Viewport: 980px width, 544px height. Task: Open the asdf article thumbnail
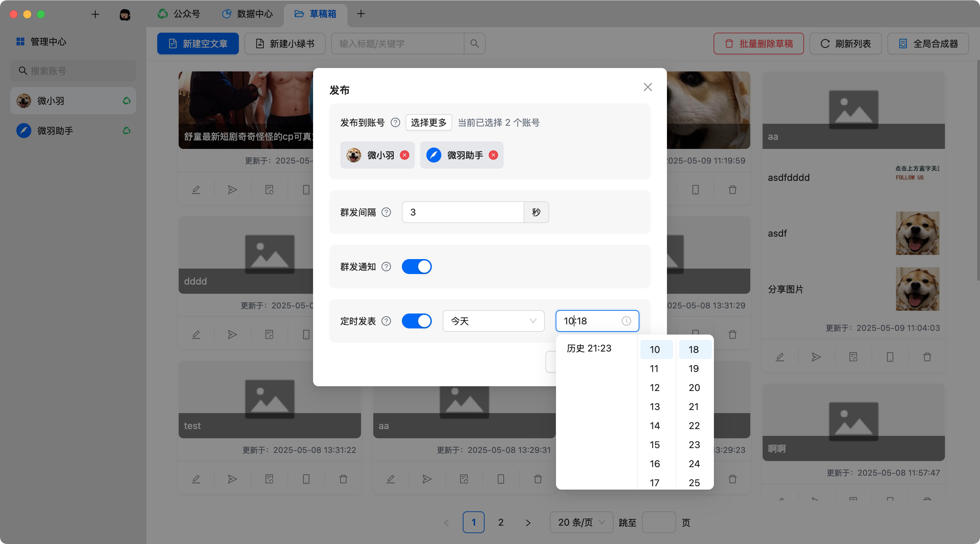coord(917,234)
